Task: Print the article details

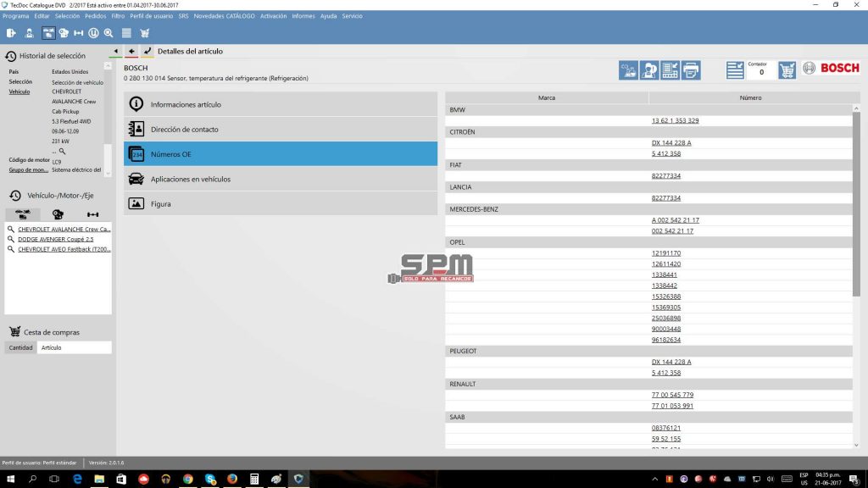Action: (x=691, y=70)
